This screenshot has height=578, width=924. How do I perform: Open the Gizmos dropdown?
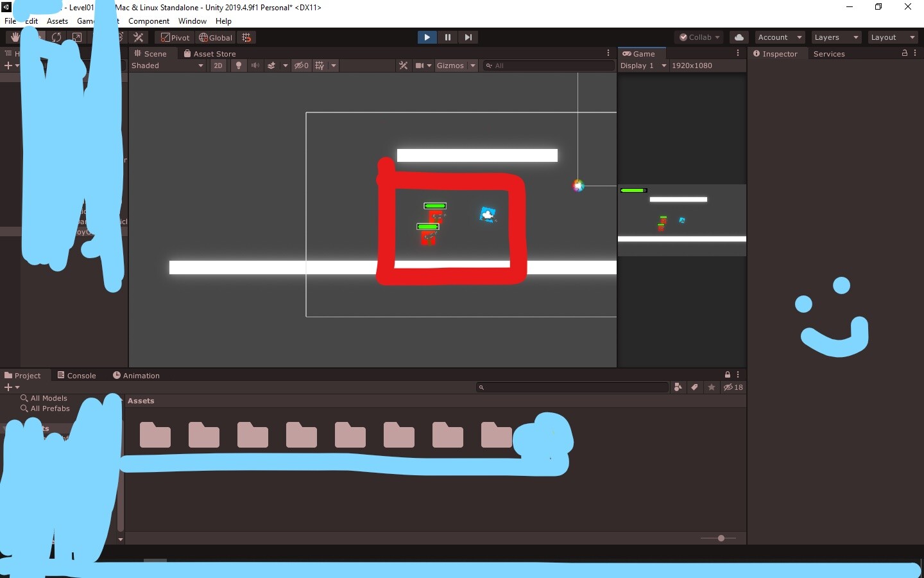(x=456, y=66)
